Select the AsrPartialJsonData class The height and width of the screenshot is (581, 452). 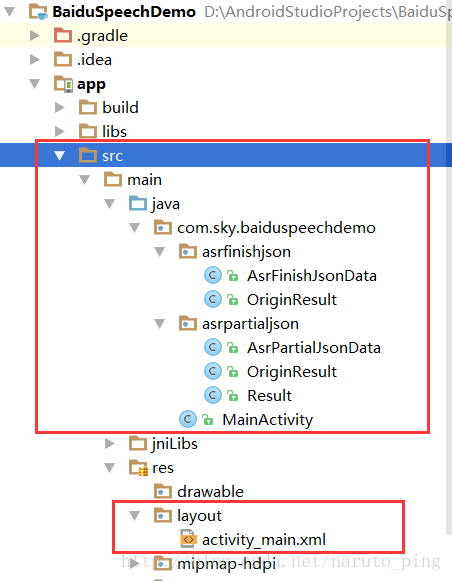click(x=313, y=348)
